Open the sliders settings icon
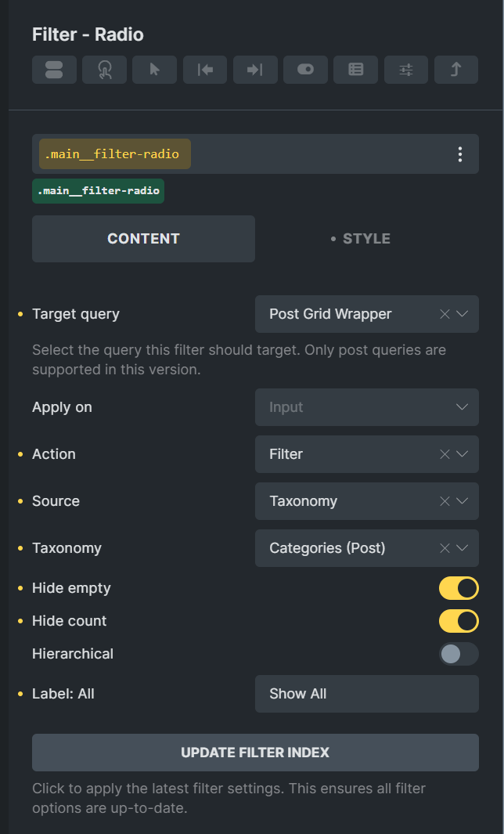504x834 pixels. (x=405, y=70)
